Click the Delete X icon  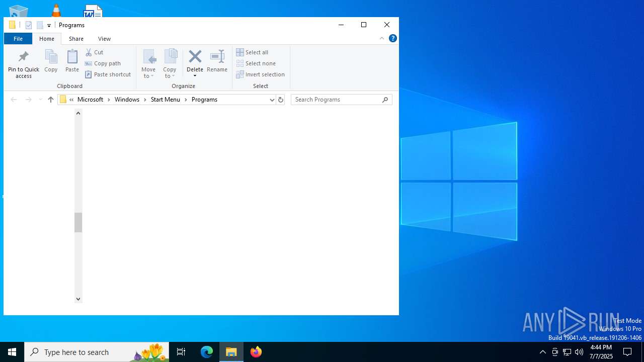[x=195, y=57]
